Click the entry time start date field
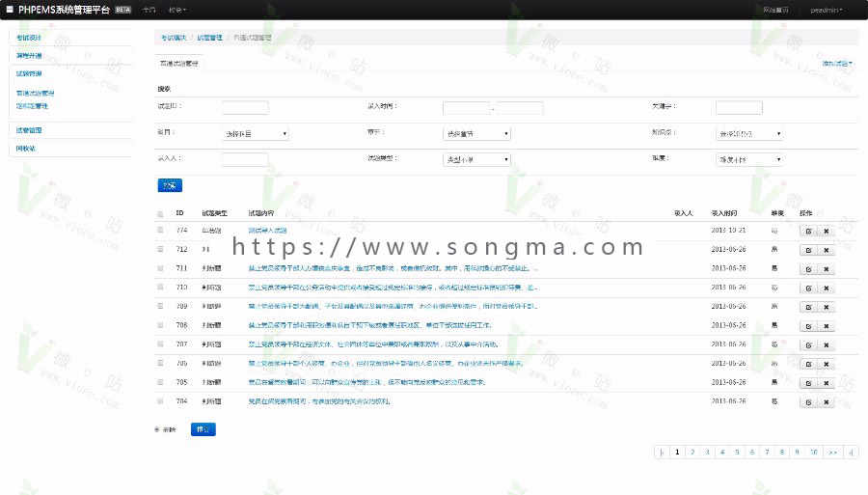This screenshot has height=495, width=868. coord(466,108)
